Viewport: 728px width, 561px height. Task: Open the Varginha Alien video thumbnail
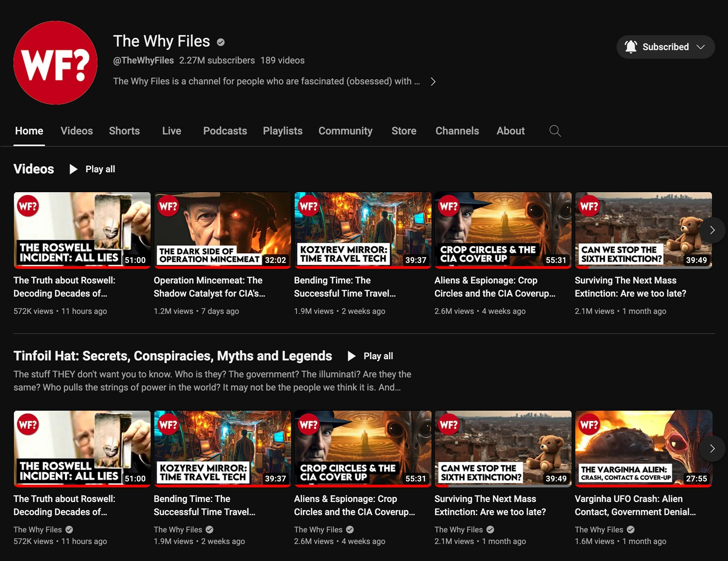pos(643,449)
